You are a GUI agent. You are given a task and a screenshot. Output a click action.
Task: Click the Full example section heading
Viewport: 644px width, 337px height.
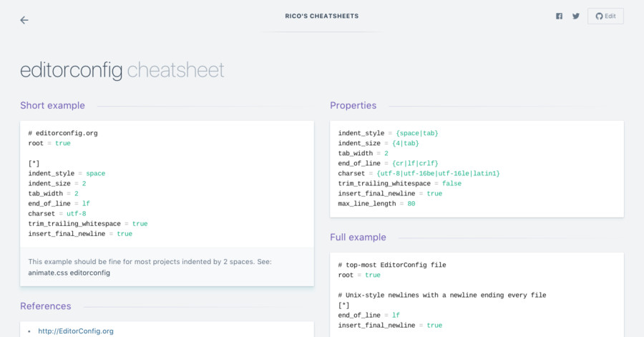(x=358, y=237)
